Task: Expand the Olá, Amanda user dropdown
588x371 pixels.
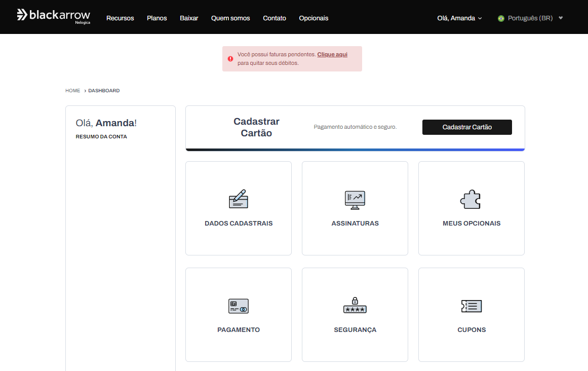Action: tap(459, 18)
